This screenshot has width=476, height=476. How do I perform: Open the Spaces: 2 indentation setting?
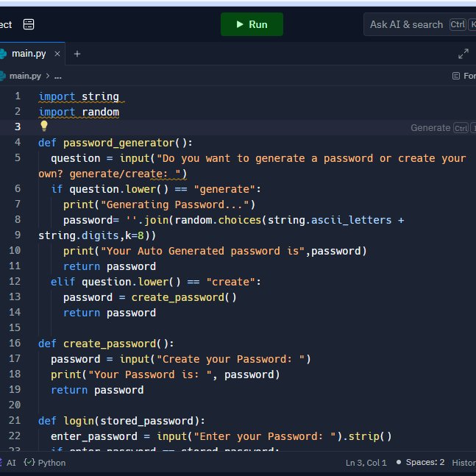pyautogui.click(x=425, y=462)
